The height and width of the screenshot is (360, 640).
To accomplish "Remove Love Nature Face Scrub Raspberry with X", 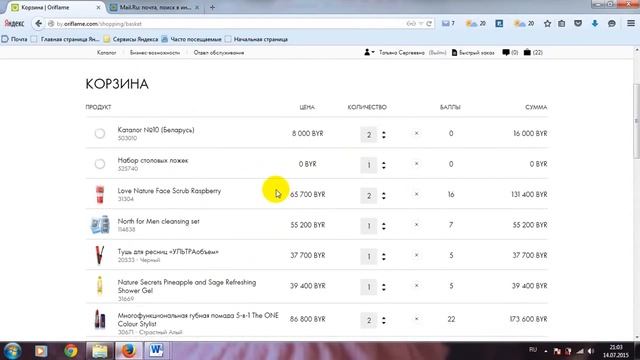I will [x=416, y=194].
